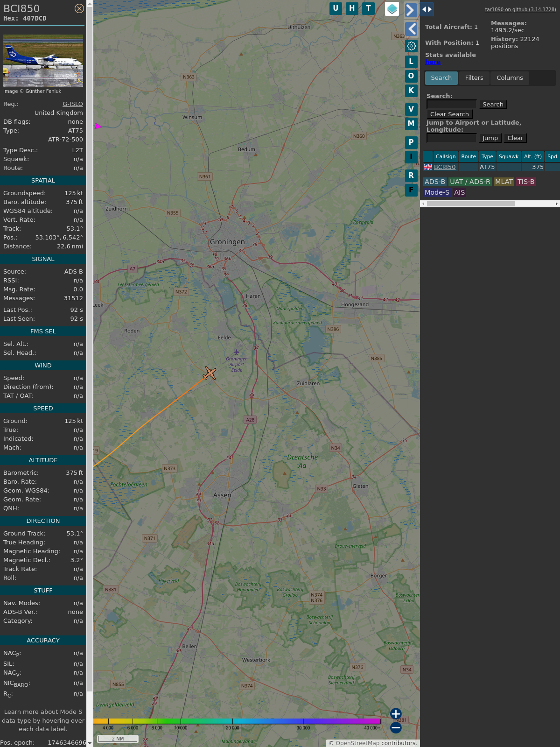Viewport: 560px width, 747px height.
Task: Toggle the F map button
Action: point(411,190)
